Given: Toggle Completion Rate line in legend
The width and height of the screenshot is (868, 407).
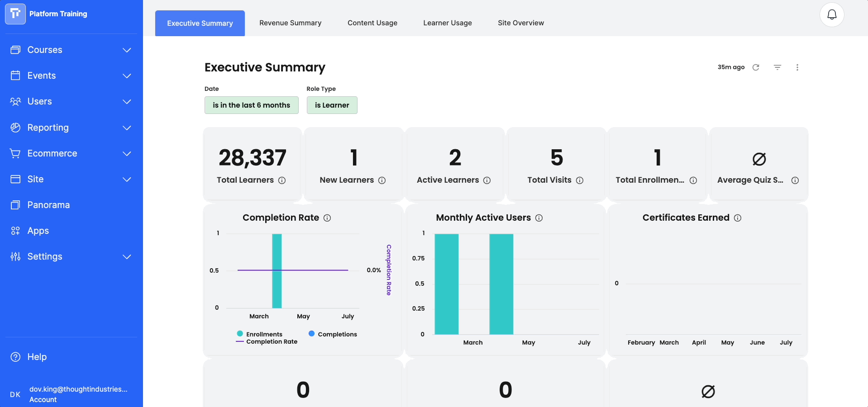Looking at the screenshot, I should (267, 341).
